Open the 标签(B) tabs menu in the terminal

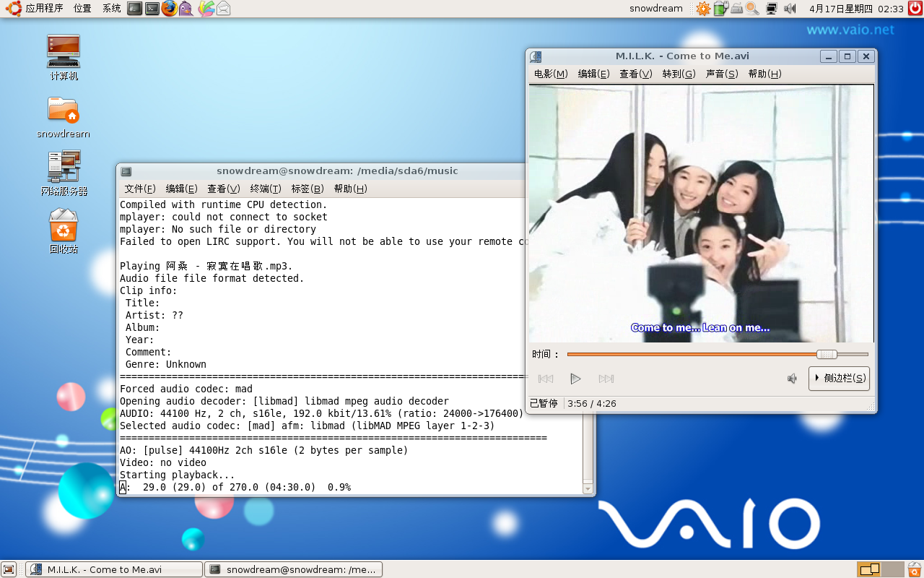308,189
